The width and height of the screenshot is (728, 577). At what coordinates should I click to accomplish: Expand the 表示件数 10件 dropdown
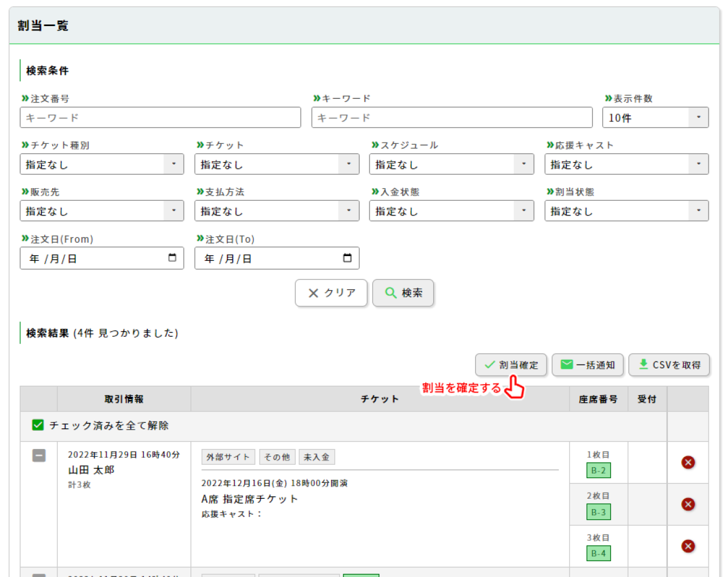click(x=655, y=118)
